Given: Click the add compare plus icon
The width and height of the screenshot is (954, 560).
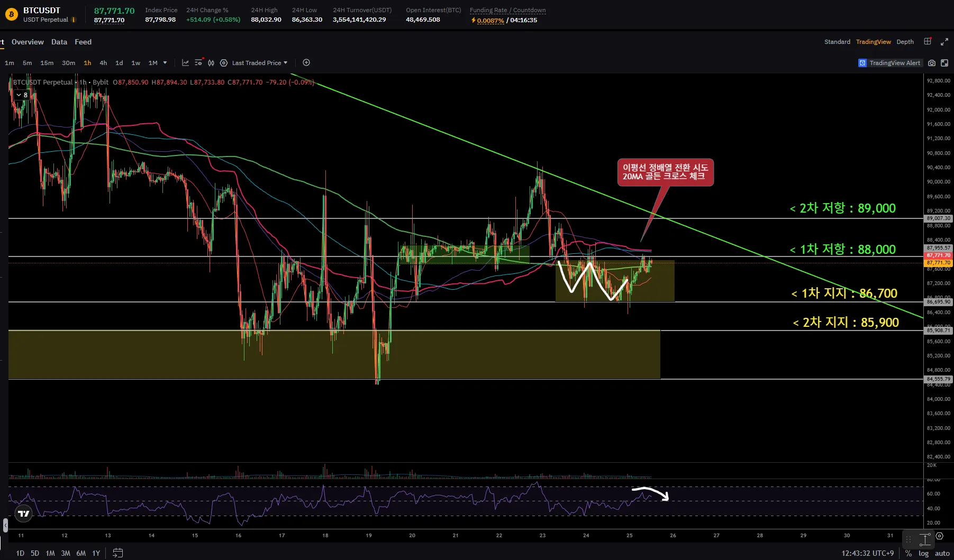Looking at the screenshot, I should click(306, 63).
